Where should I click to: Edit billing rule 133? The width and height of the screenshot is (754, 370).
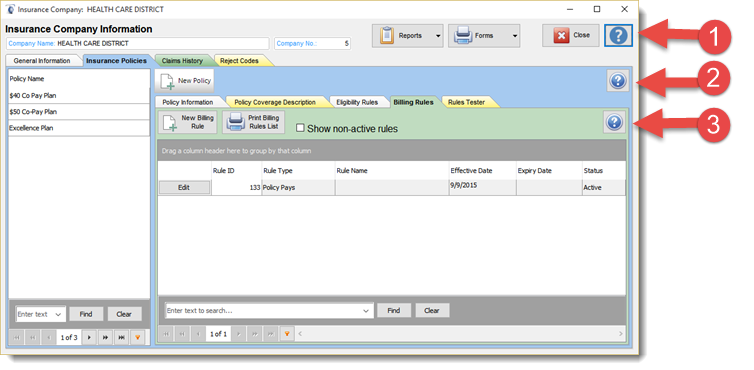tap(184, 188)
